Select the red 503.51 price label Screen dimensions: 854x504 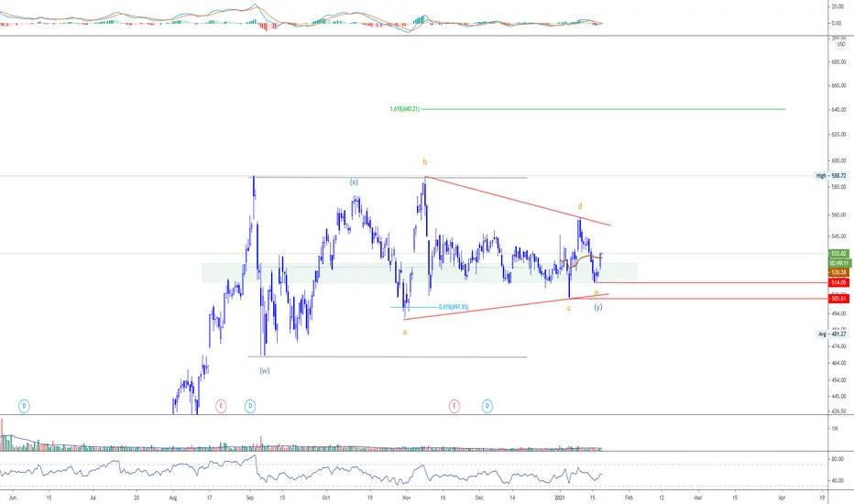838,299
